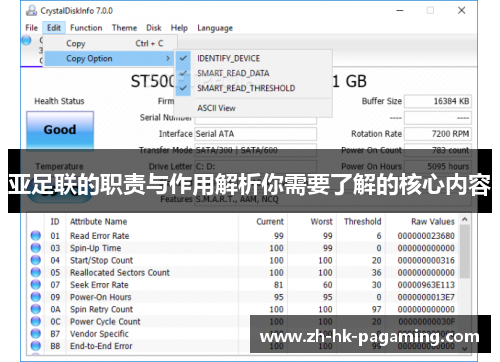Toggle the SMART_READ_DATA copy option
The height and width of the screenshot is (362, 500).
(254, 73)
